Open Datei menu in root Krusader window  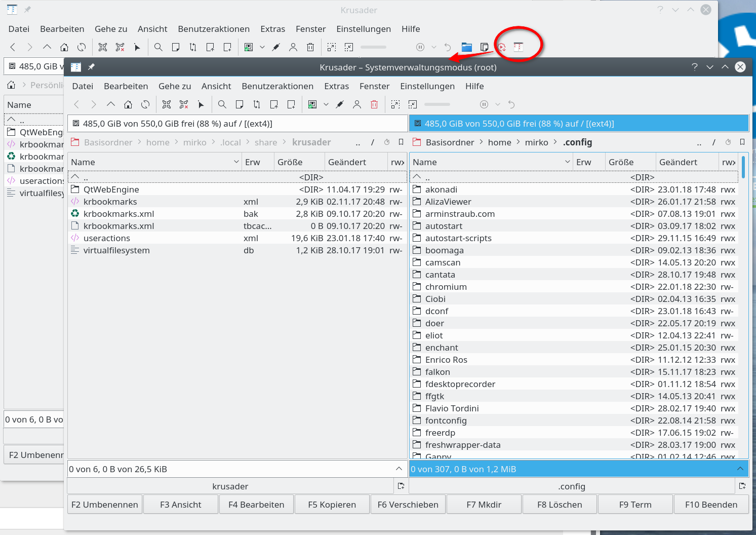(x=83, y=86)
